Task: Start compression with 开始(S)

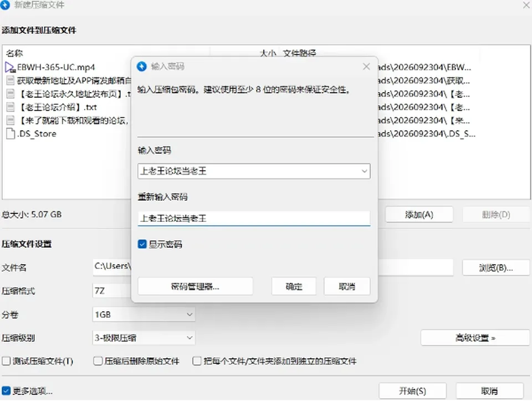Action: 412,391
